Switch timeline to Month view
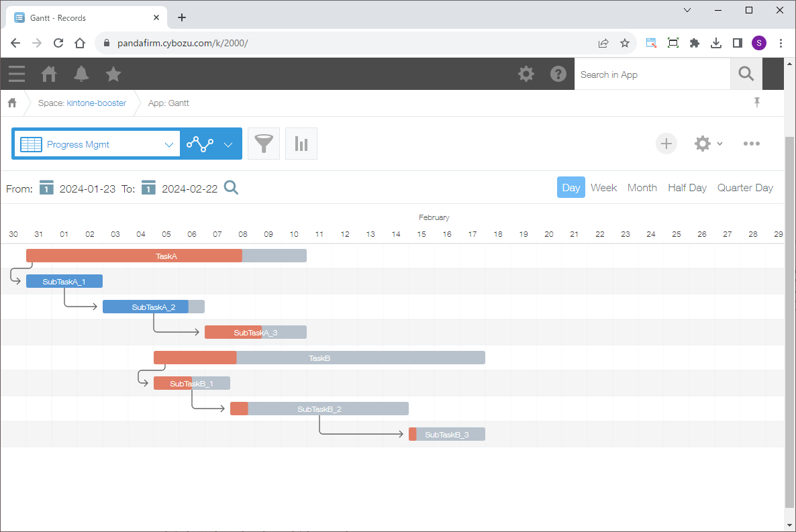Image resolution: width=796 pixels, height=532 pixels. (x=642, y=188)
